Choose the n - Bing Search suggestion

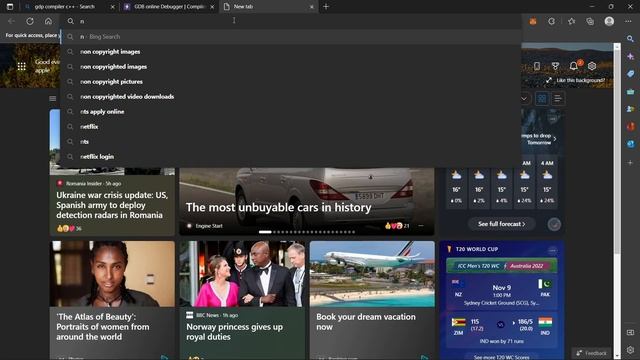291,37
